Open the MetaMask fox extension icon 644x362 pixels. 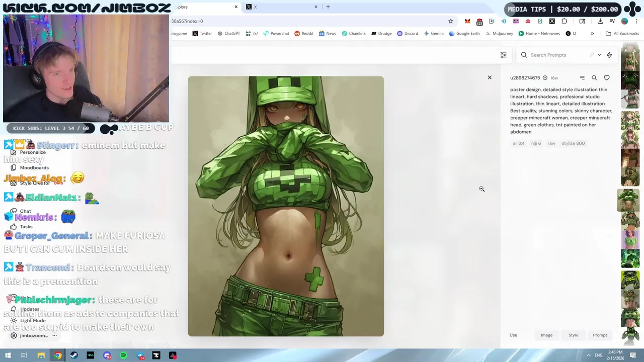click(467, 21)
